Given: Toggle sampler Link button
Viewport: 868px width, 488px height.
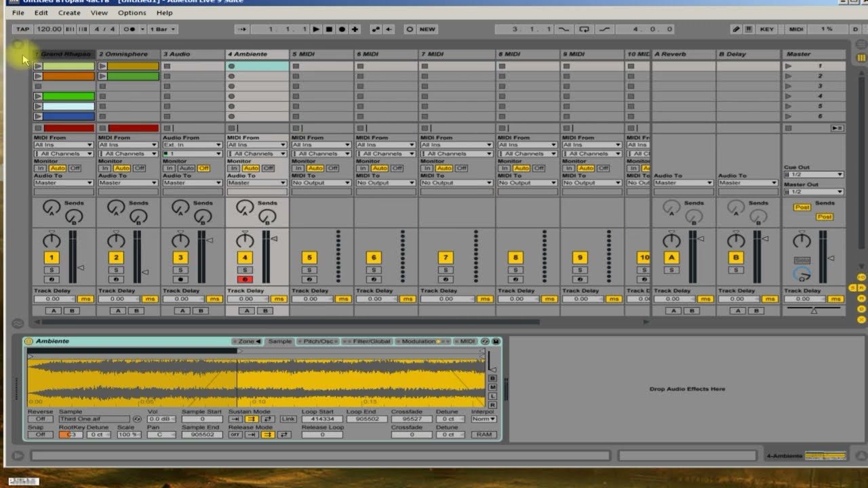Looking at the screenshot, I should 288,419.
